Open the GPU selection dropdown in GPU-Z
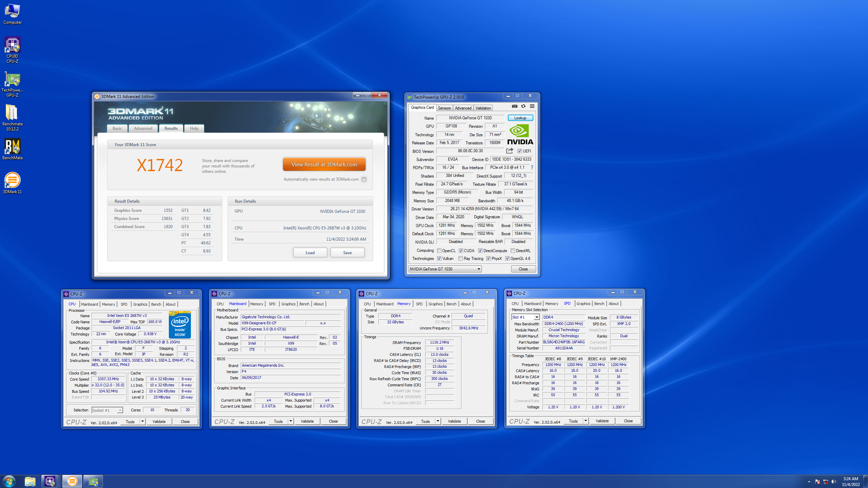Image resolution: width=868 pixels, height=488 pixels. (445, 269)
